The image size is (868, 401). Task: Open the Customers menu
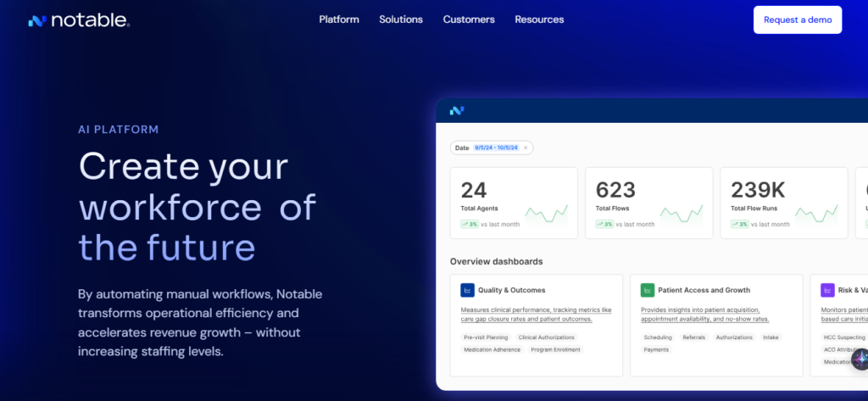click(468, 19)
